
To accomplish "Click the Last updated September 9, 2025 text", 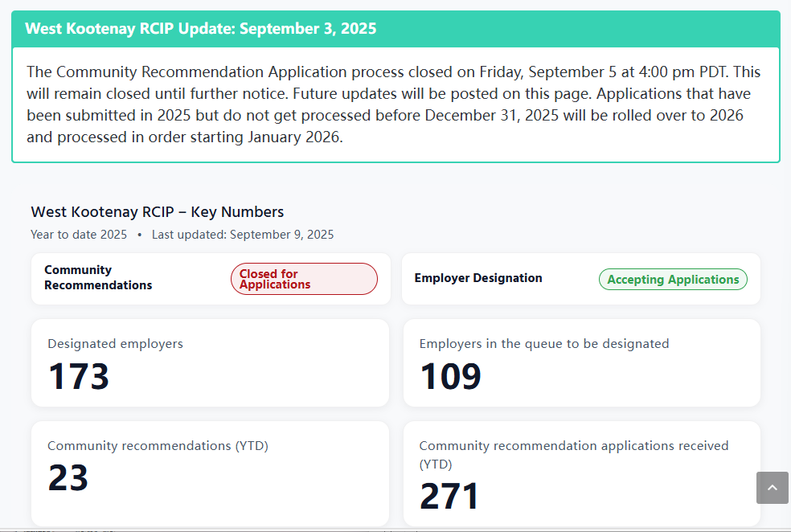I will tap(243, 235).
